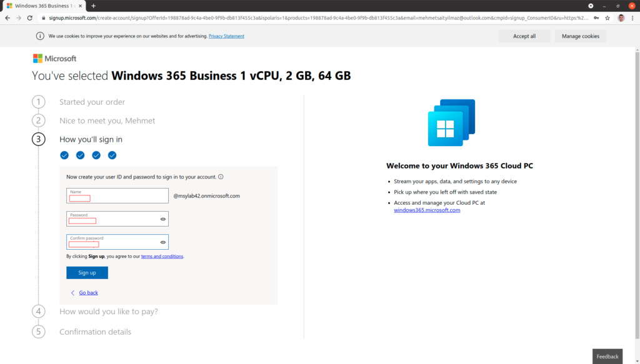Reveal the Confirm password field contents
The height and width of the screenshot is (364, 640).
coord(163,242)
